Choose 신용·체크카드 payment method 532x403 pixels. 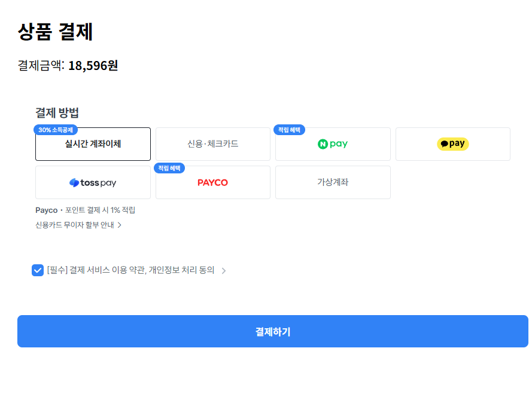212,144
